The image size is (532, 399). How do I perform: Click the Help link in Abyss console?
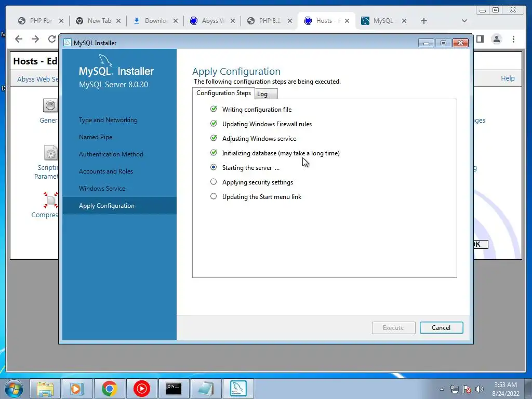[508, 78]
